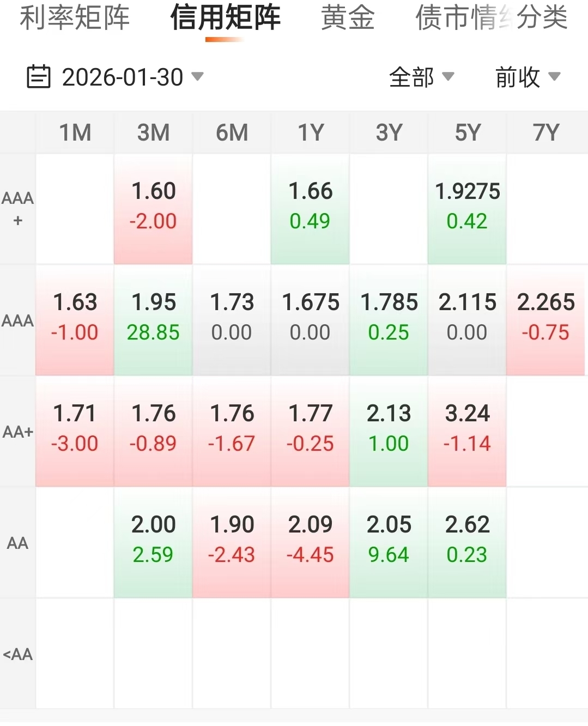Select the AAA+ row label
Image resolution: width=588 pixels, height=726 pixels.
[x=18, y=209]
